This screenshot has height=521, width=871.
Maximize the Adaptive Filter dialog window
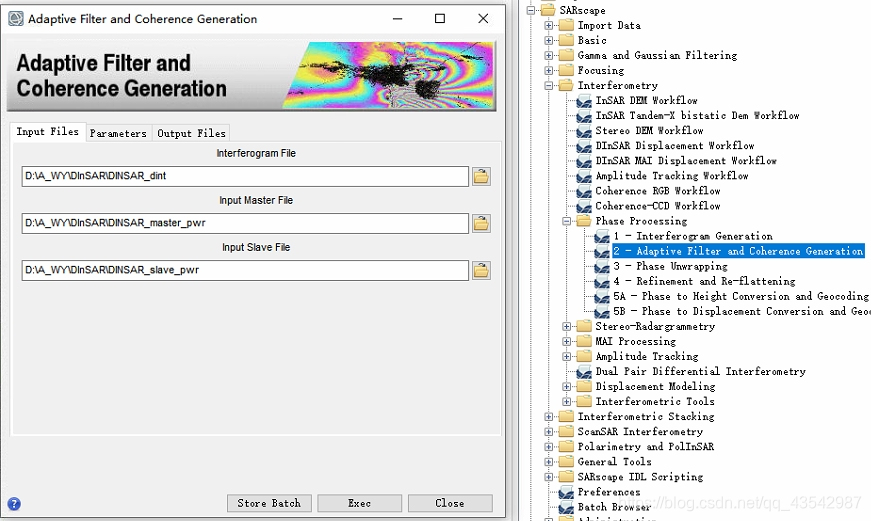[440, 18]
